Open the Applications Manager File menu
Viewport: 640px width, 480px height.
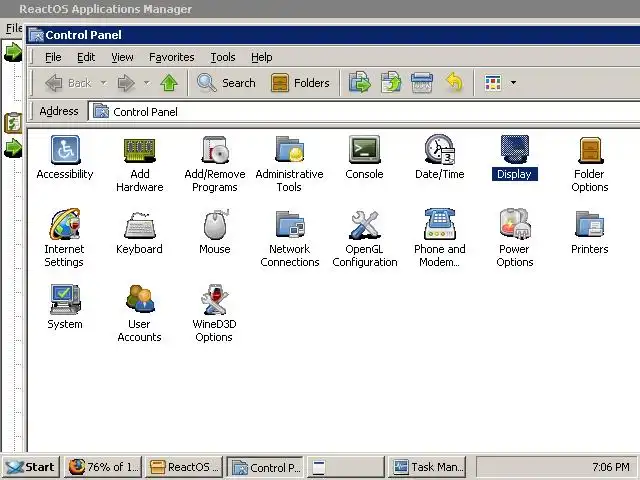[x=13, y=28]
